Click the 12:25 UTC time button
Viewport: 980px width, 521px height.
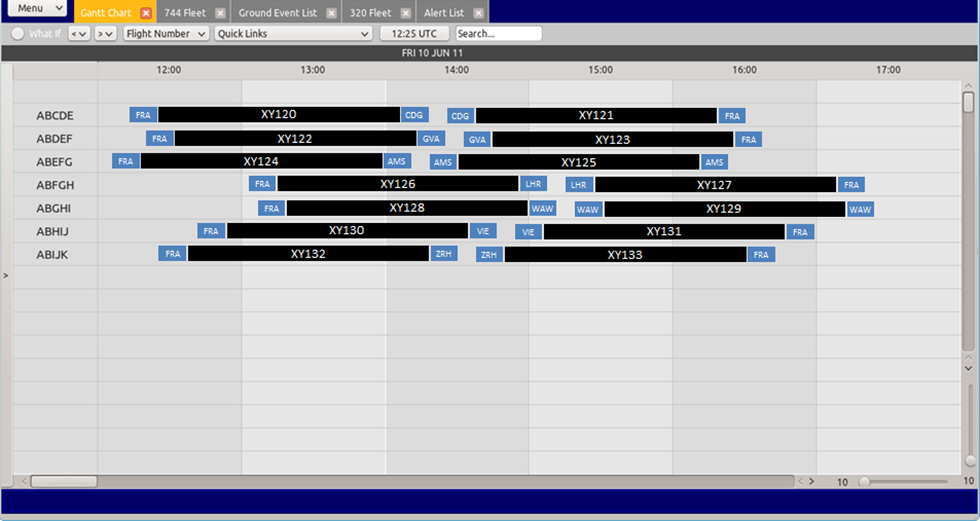(415, 34)
